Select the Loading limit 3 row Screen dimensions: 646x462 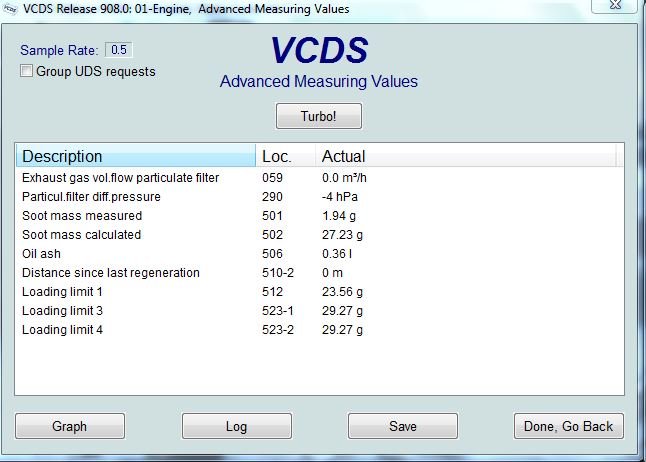(319, 310)
